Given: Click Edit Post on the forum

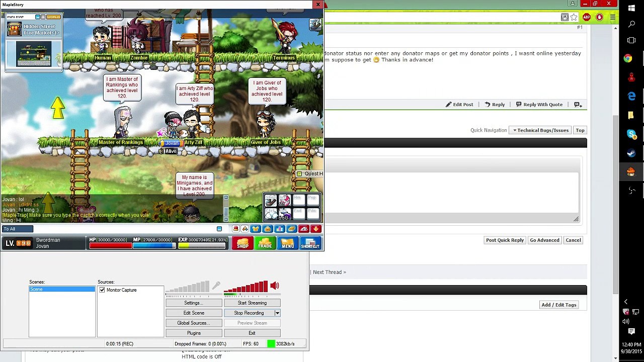Looking at the screenshot, I should [459, 105].
